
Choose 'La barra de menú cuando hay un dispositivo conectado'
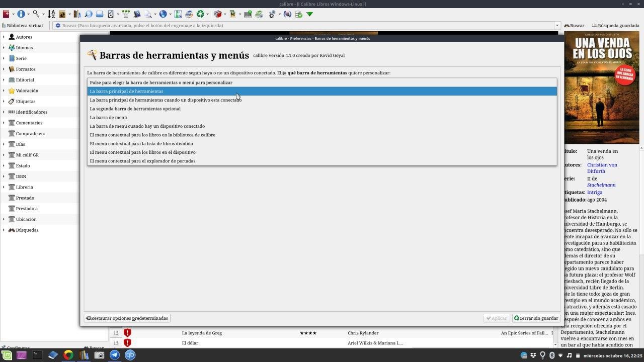click(322, 126)
